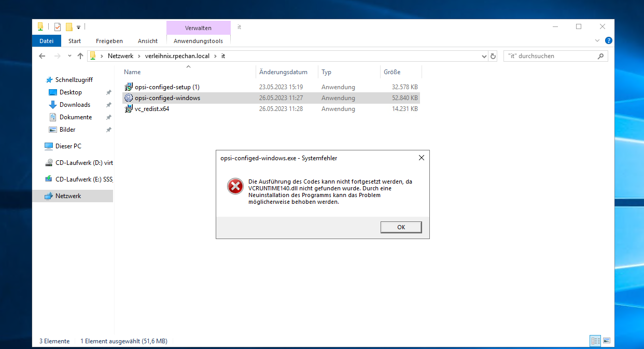Go forward with the forward arrow

(x=57, y=56)
